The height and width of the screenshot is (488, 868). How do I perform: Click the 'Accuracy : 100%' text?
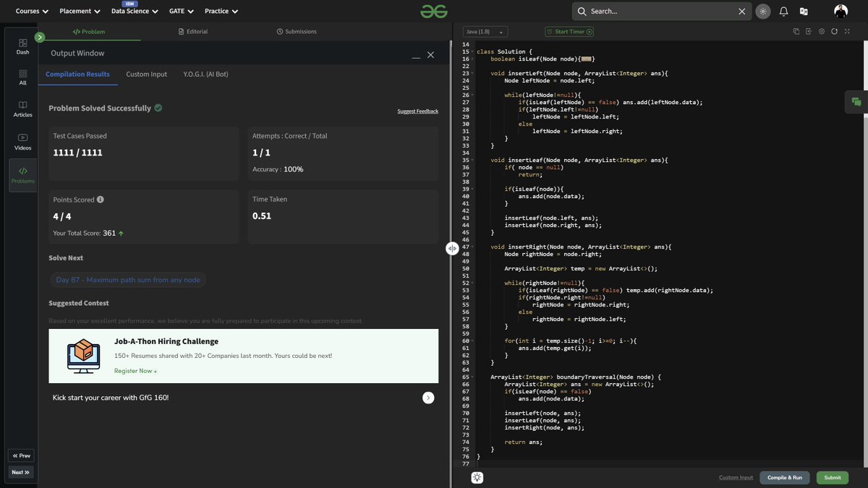coord(278,169)
